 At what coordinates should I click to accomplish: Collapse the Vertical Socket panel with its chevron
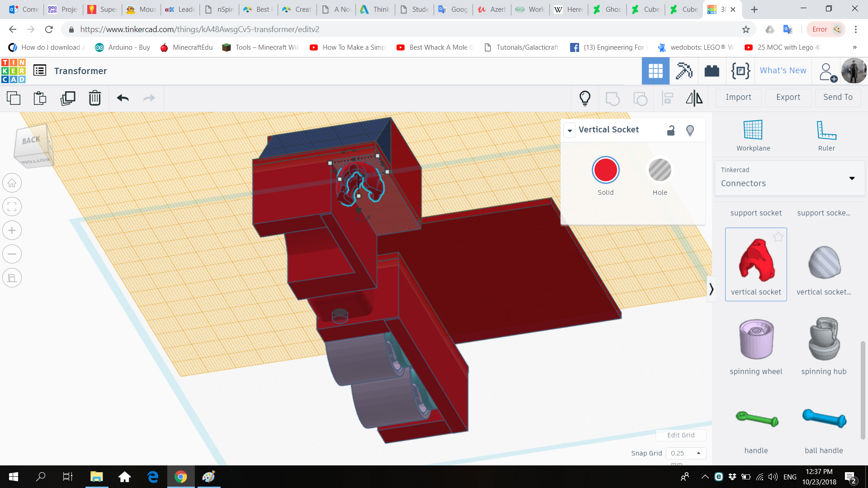click(x=570, y=130)
